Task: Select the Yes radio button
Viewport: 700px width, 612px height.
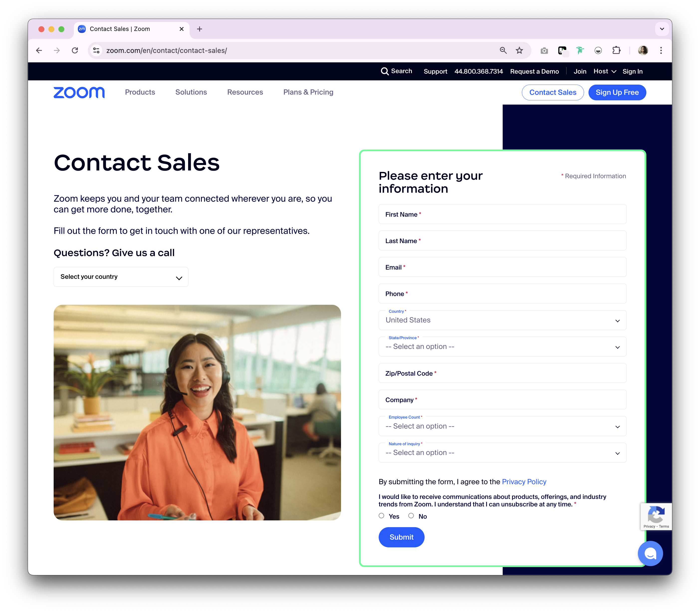Action: click(381, 516)
